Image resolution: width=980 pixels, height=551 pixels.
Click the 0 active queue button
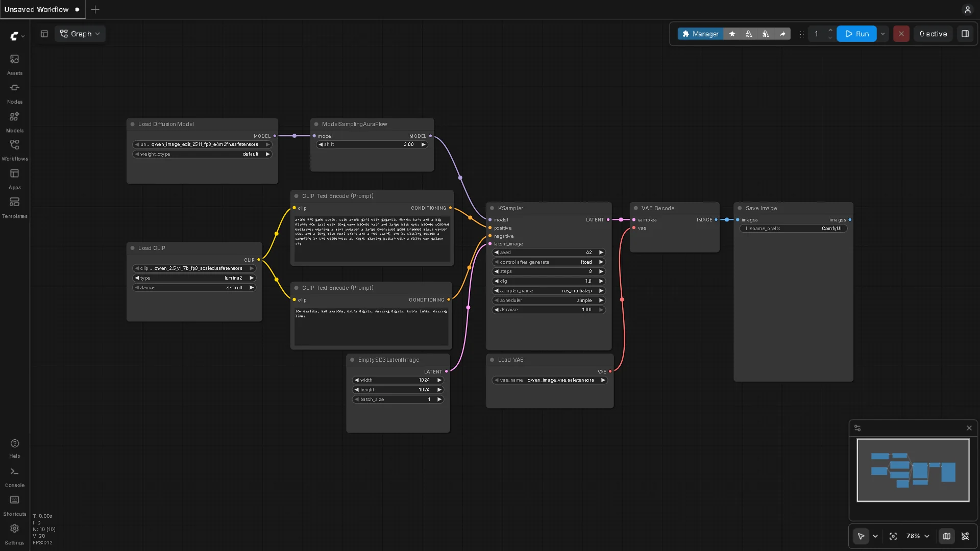933,34
